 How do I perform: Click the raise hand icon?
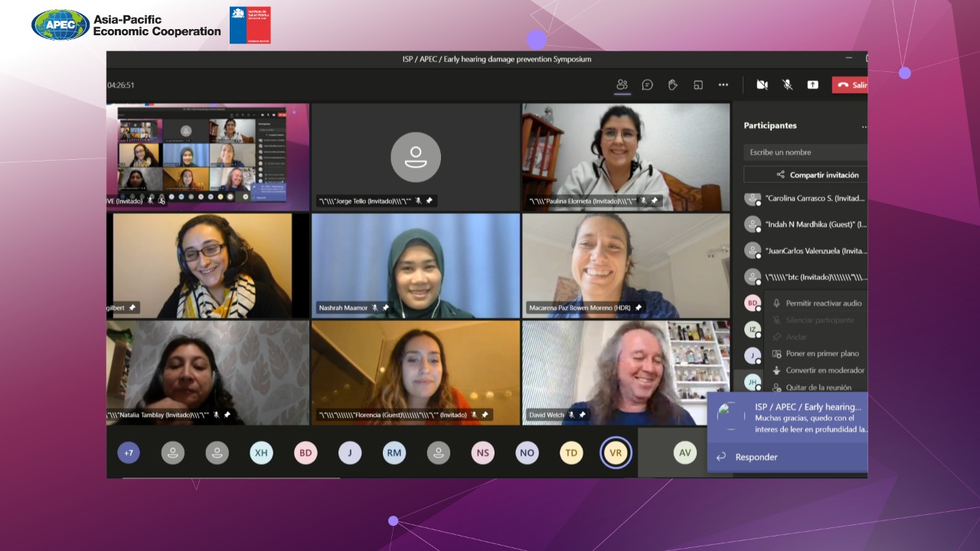pos(672,85)
